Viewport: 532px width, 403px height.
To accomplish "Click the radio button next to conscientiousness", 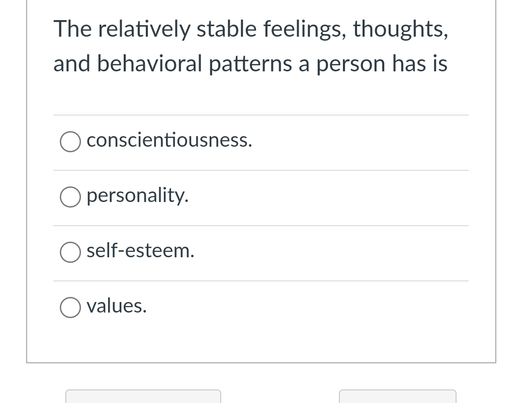I will point(70,142).
